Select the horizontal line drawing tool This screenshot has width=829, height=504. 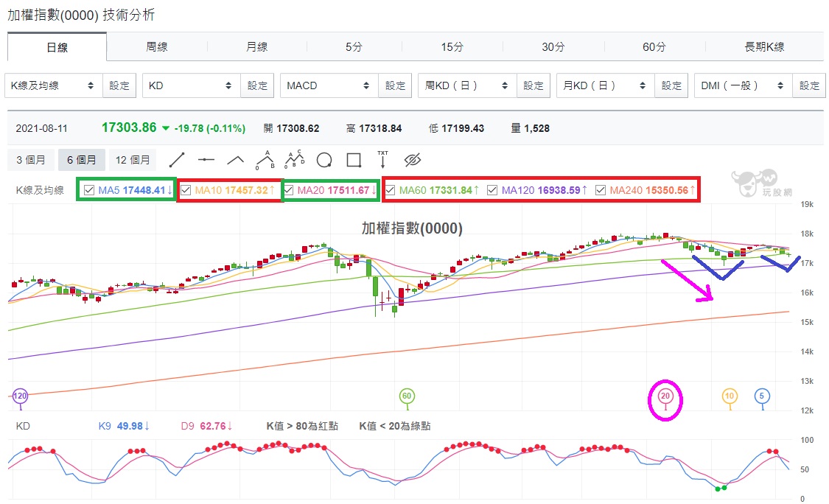point(206,160)
